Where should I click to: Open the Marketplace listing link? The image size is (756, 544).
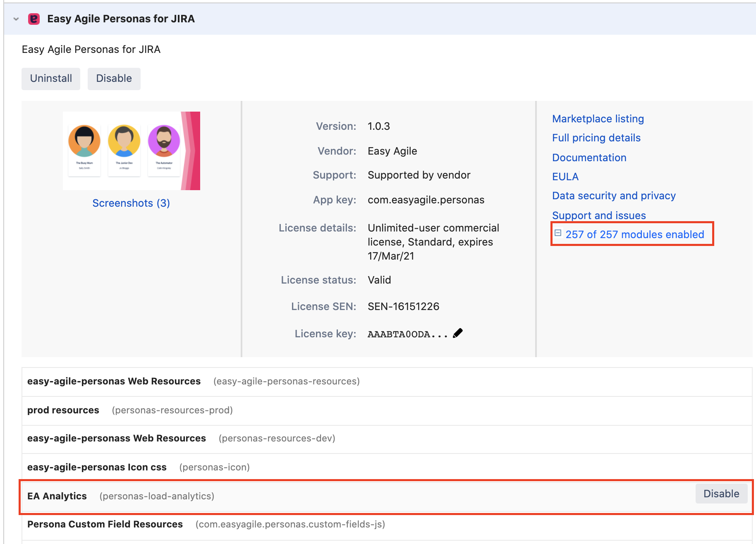(x=598, y=119)
